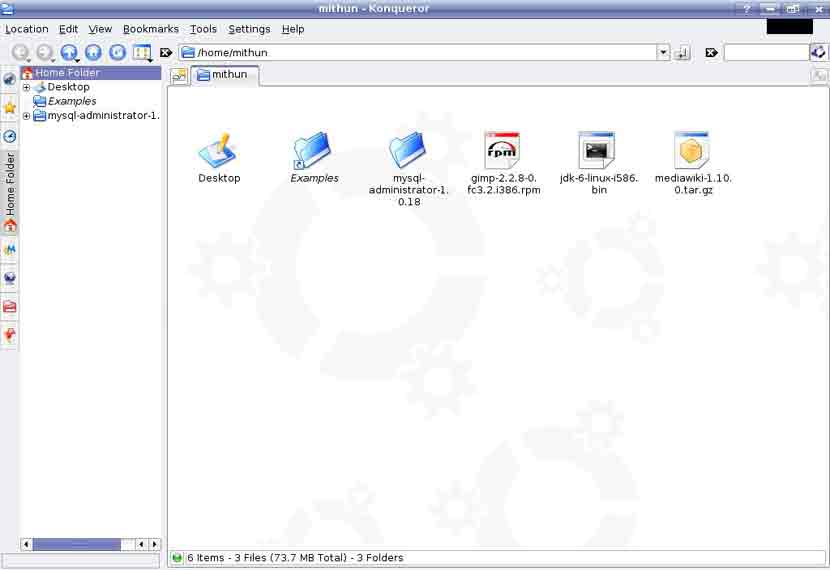Open the Services sidebar panel icon
830x570 pixels.
click(10, 334)
